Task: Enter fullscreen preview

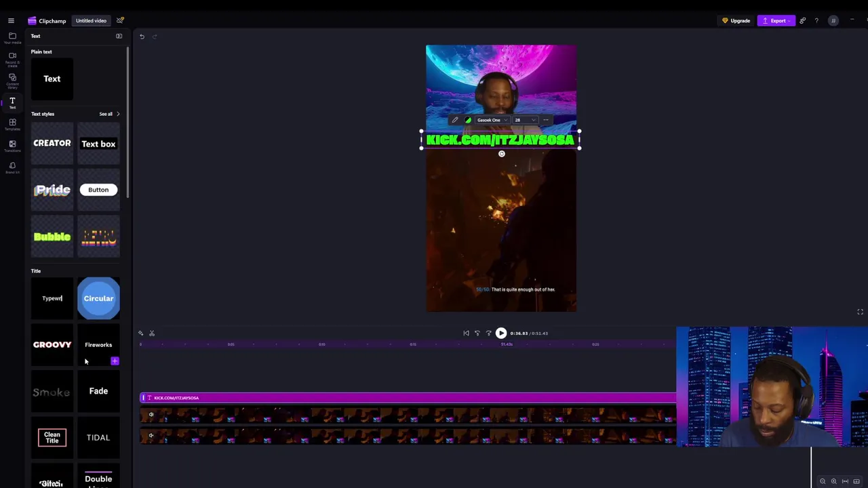Action: click(x=860, y=312)
